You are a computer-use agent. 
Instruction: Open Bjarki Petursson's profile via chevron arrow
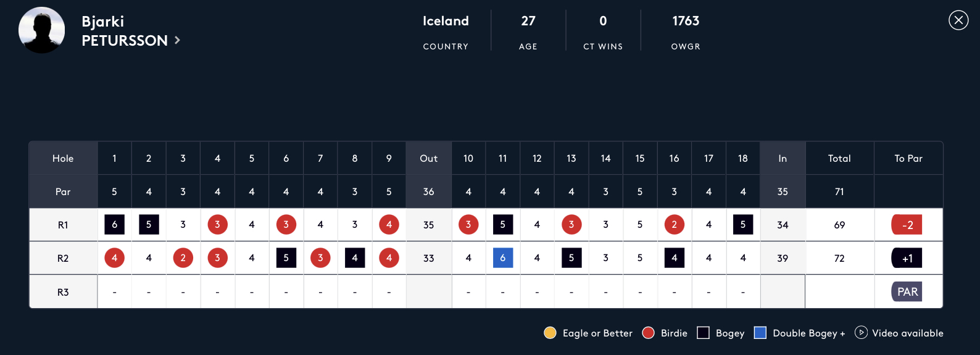[x=177, y=40]
